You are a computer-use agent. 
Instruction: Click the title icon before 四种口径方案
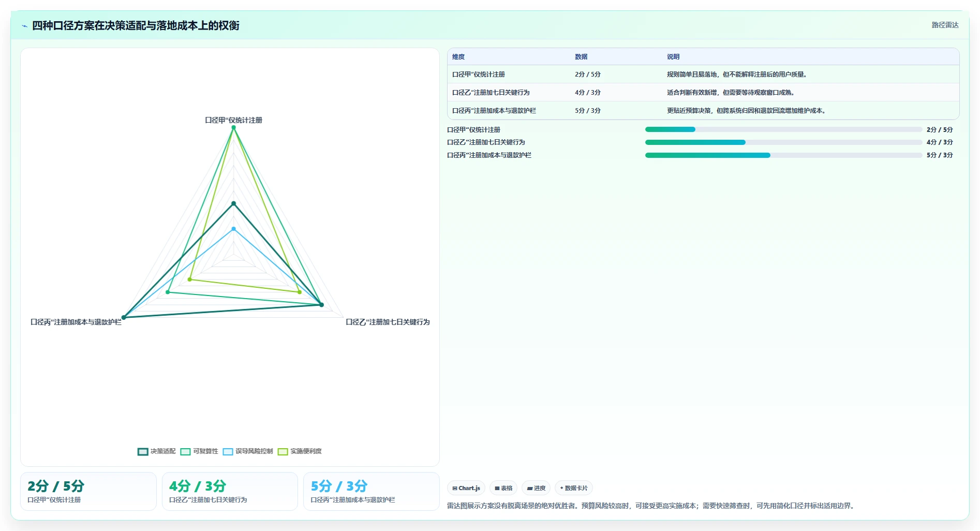click(24, 26)
